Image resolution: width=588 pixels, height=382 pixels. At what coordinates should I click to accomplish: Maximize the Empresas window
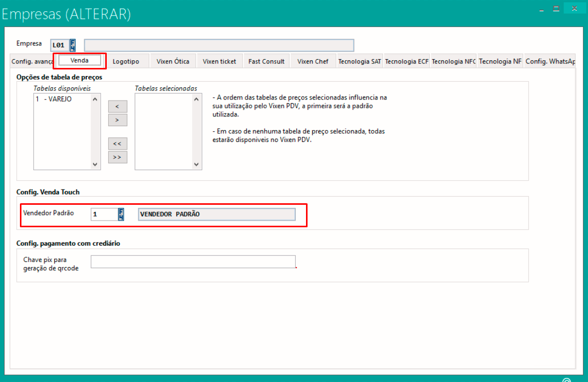coord(556,9)
